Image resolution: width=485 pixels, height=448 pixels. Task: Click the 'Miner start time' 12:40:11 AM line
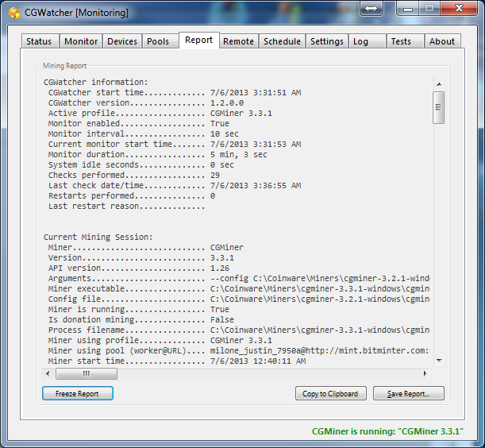click(x=177, y=361)
